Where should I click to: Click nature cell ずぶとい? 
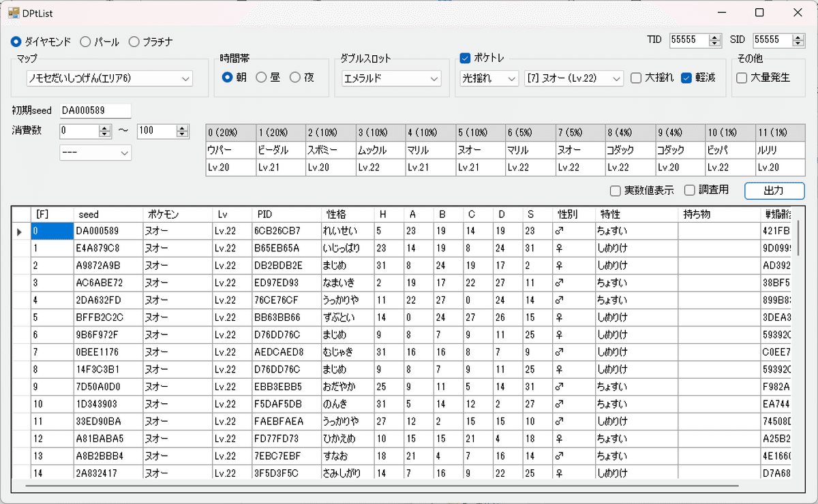[x=347, y=317]
